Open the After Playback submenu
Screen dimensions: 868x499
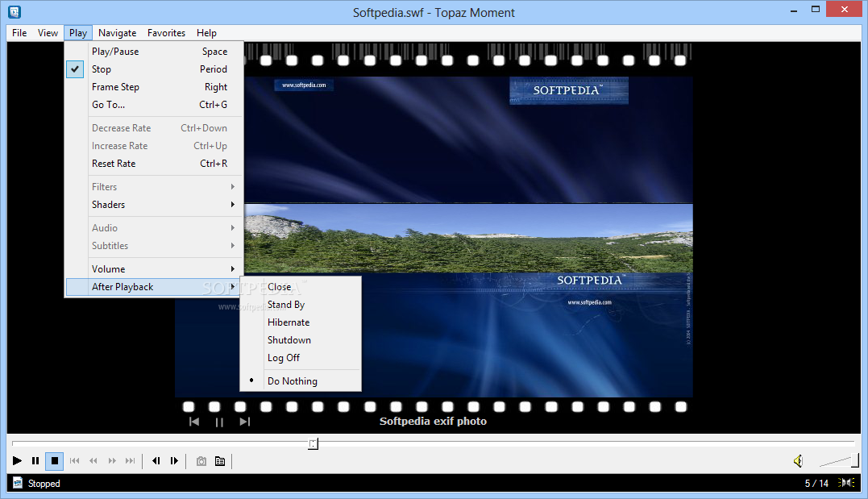coord(155,287)
